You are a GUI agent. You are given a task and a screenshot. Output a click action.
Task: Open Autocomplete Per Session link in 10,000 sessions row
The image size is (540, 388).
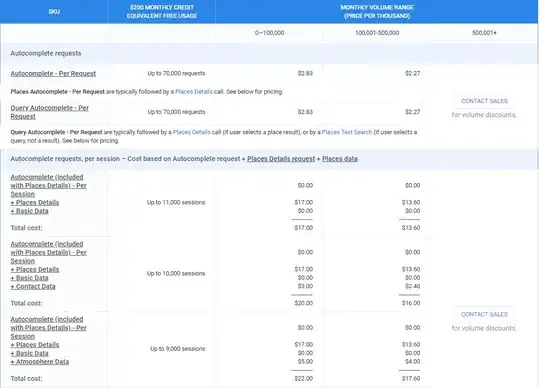click(49, 252)
